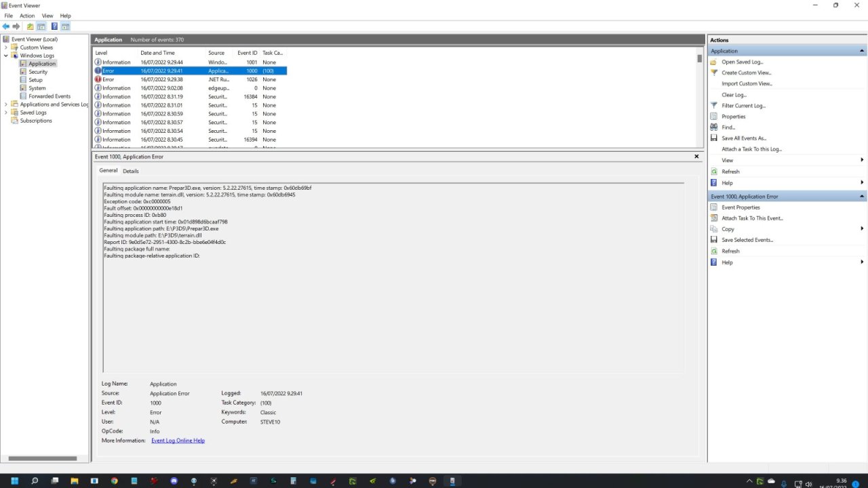
Task: Open the File menu
Action: 9,16
